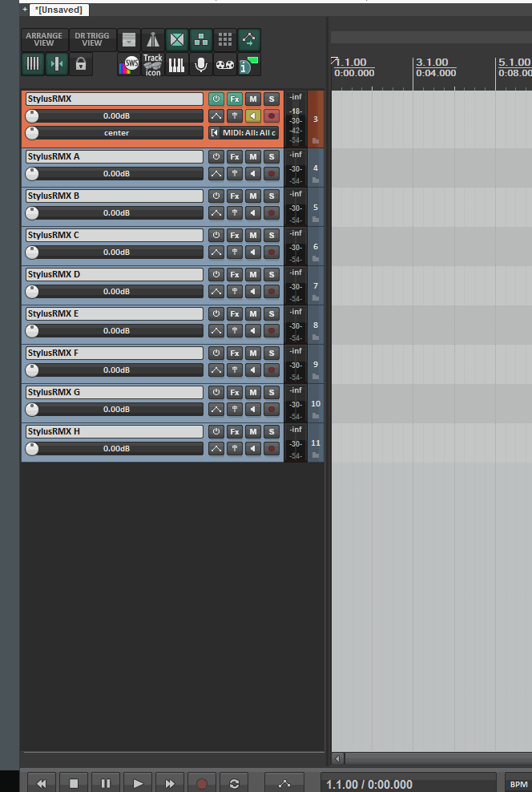Screen dimensions: 532x792
Task: Switch to Arrange View
Action: (x=44, y=39)
